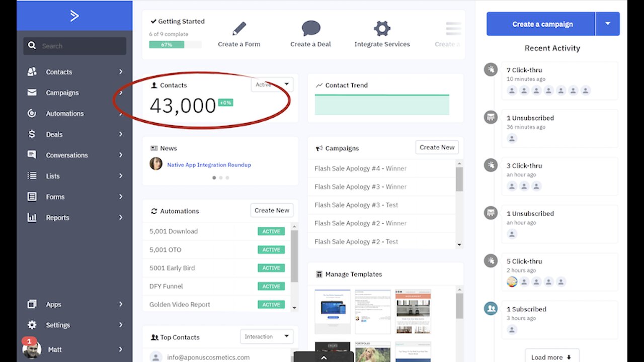Viewport: 644px width, 362px height.
Task: Click the 7 Click-thru activity icon
Action: (491, 69)
